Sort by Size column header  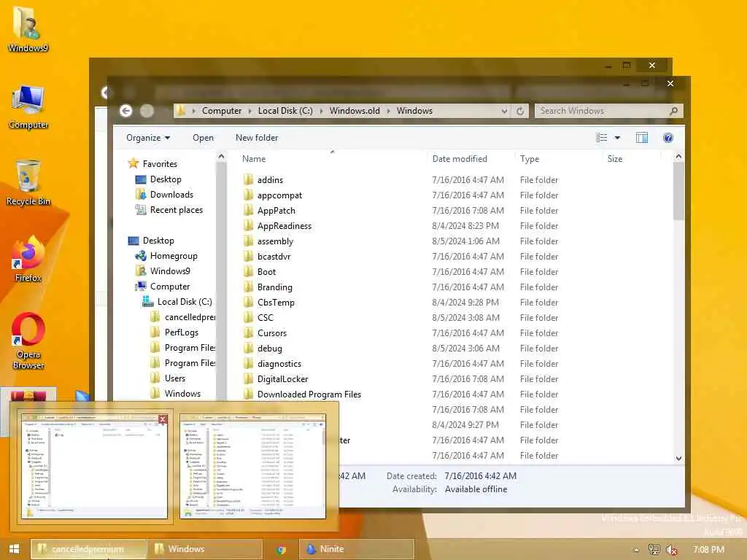click(614, 158)
